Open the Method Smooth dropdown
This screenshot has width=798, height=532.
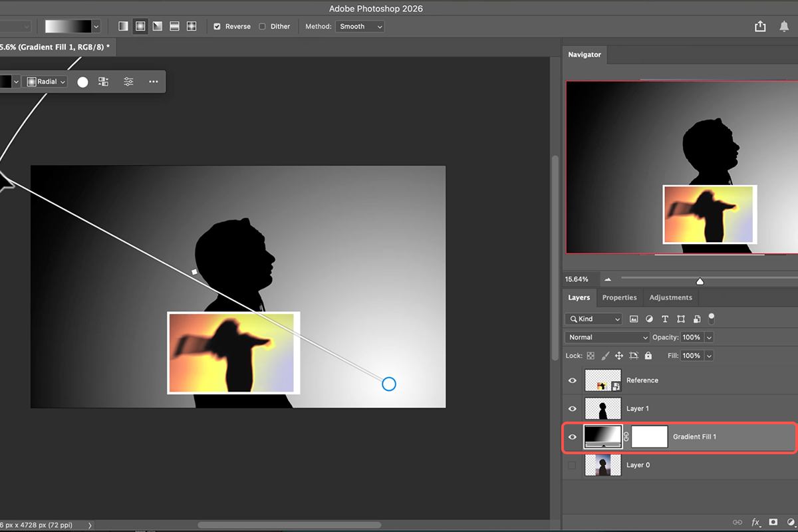360,27
